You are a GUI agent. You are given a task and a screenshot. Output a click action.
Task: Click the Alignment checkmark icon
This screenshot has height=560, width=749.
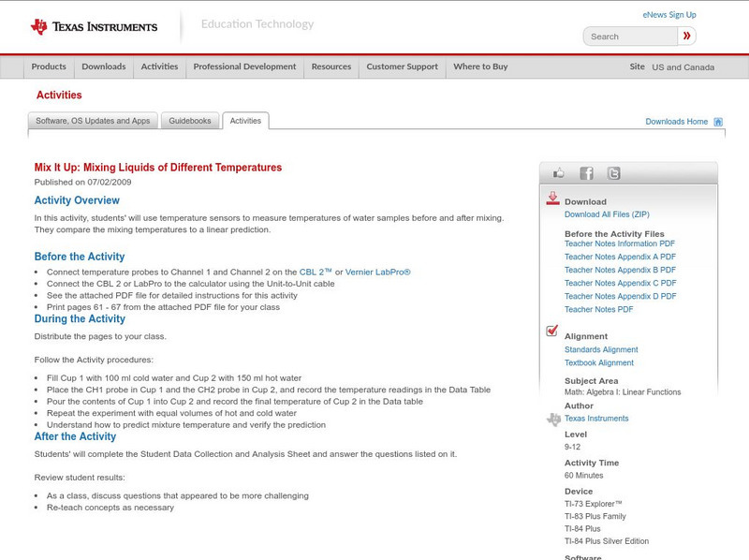[x=552, y=331]
